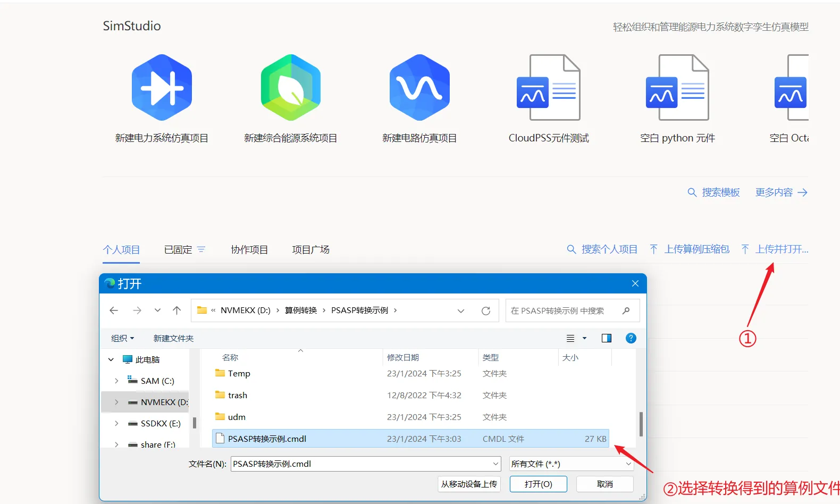Image resolution: width=840 pixels, height=504 pixels.
Task: Toggle the preview pane icon
Action: coord(606,339)
